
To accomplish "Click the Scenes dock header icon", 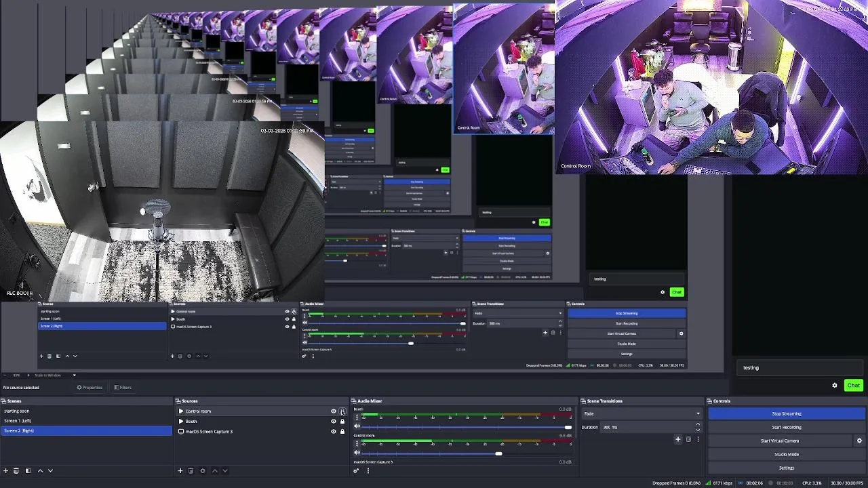I will click(x=3, y=401).
